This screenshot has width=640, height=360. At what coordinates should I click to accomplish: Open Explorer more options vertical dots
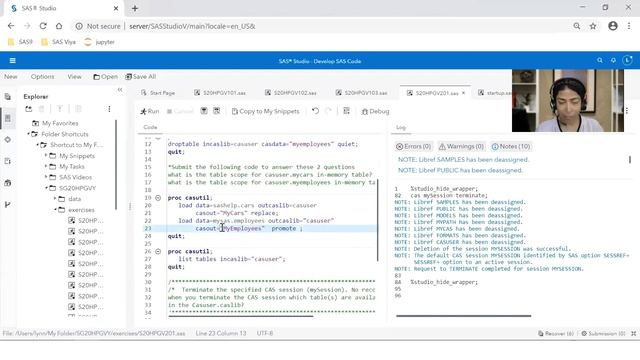tap(109, 109)
